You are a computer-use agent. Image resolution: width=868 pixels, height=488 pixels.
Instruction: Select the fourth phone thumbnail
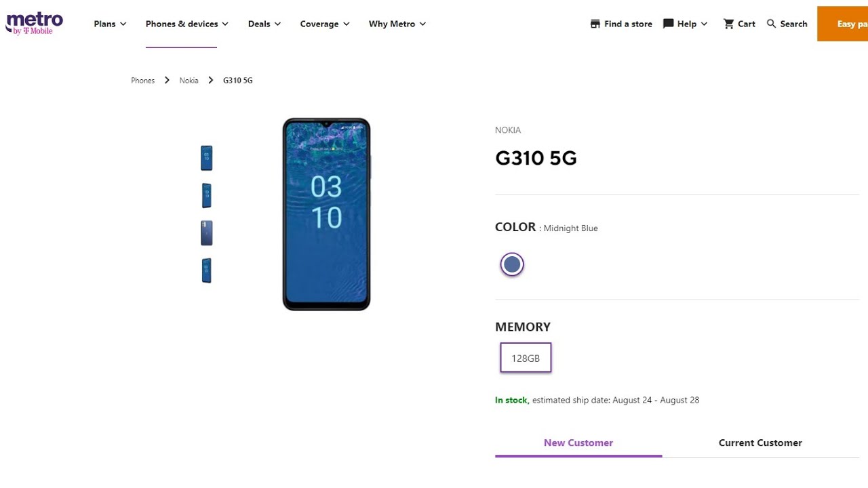pyautogui.click(x=207, y=270)
